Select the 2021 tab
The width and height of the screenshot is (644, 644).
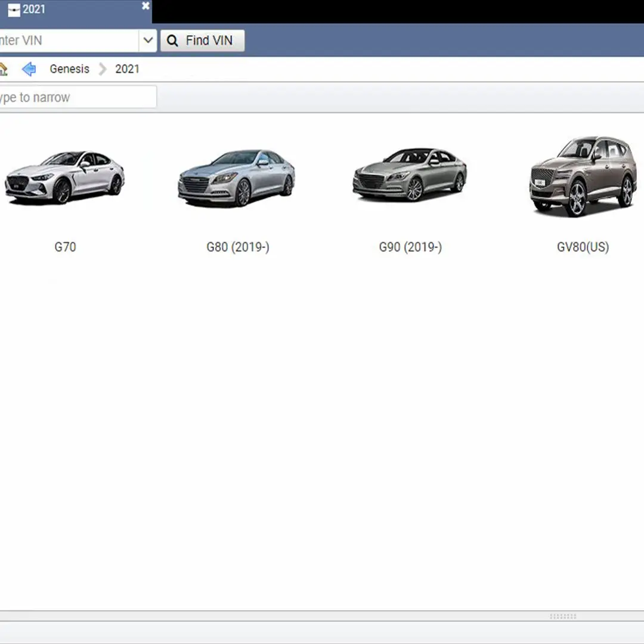click(x=76, y=11)
